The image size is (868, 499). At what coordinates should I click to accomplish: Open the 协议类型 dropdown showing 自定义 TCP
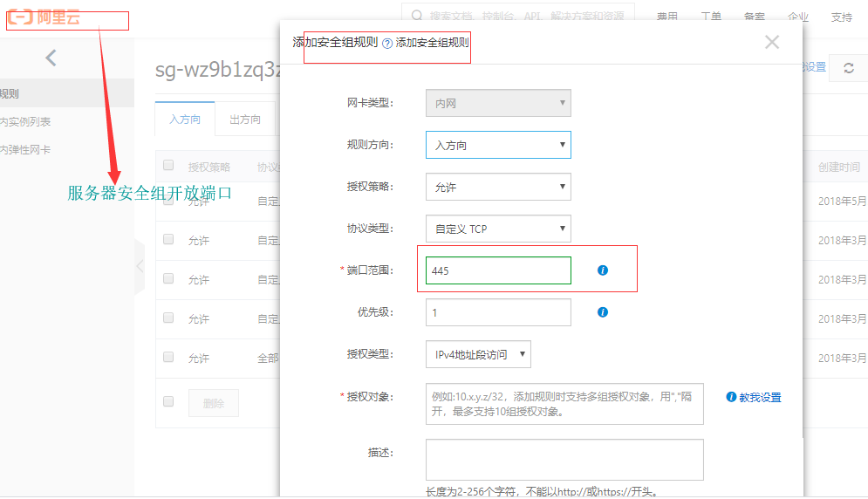[498, 229]
